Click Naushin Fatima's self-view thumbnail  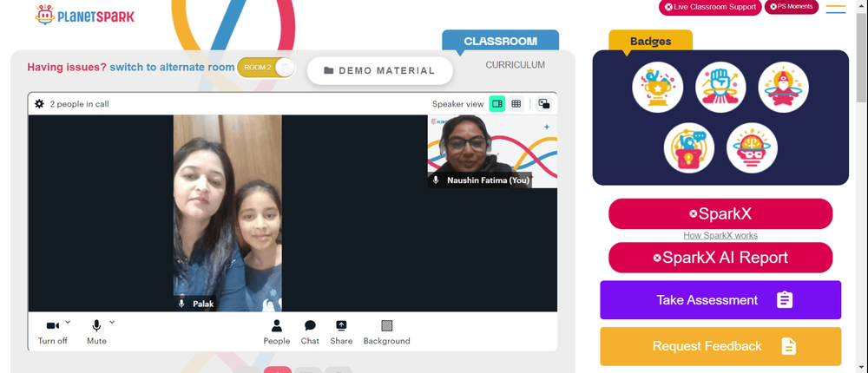click(492, 152)
